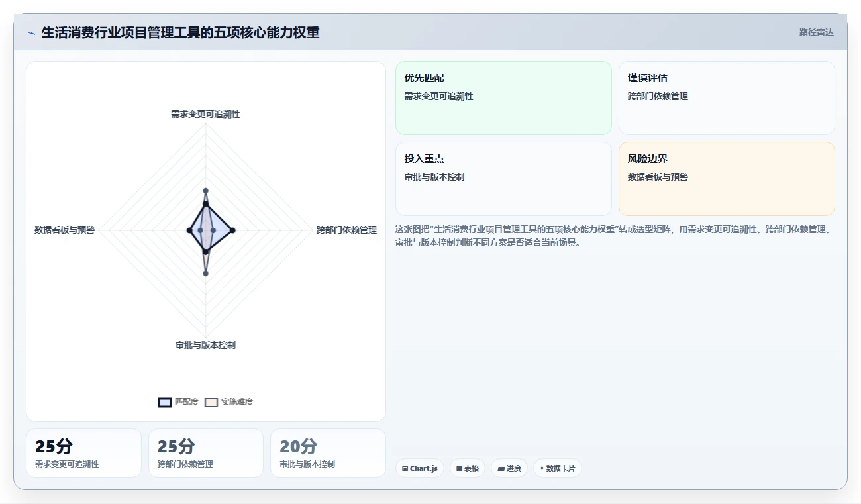Click the description paragraph starting 这张图把
Screen dimensions: 861x504
click(x=613, y=236)
